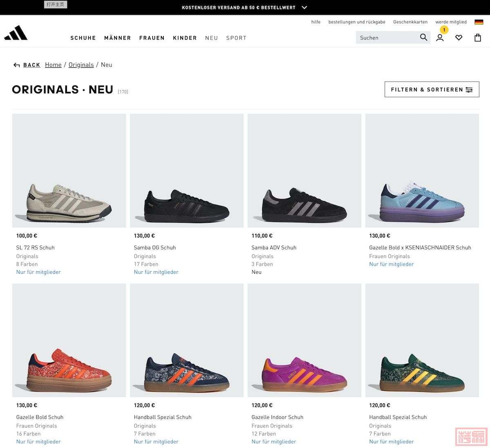Click the werde mitglied link
490x448 pixels.
tap(451, 22)
